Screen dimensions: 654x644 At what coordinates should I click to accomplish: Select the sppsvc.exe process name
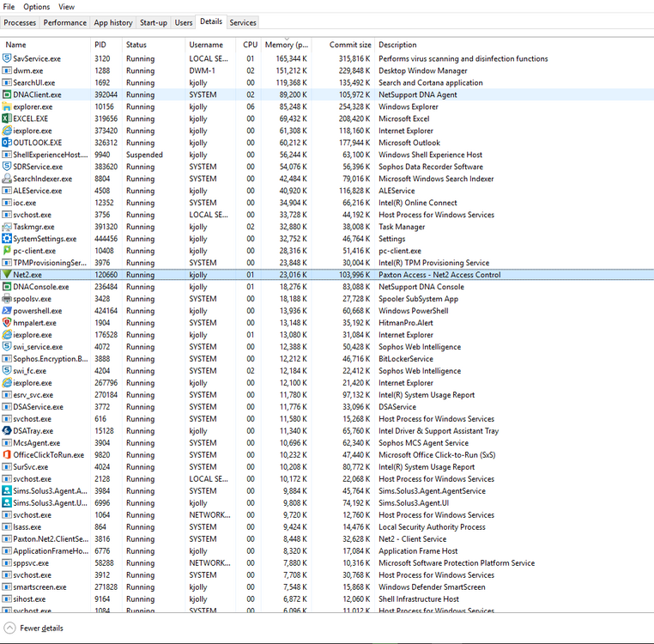point(31,563)
